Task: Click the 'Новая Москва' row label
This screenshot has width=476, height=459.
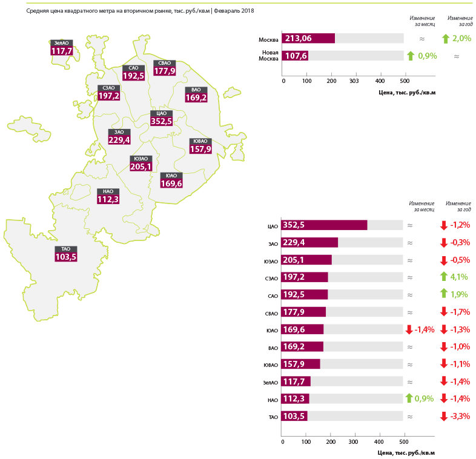Action: click(x=268, y=56)
